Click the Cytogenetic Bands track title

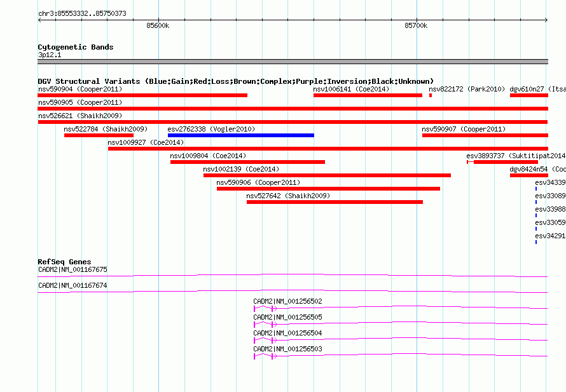pos(76,47)
